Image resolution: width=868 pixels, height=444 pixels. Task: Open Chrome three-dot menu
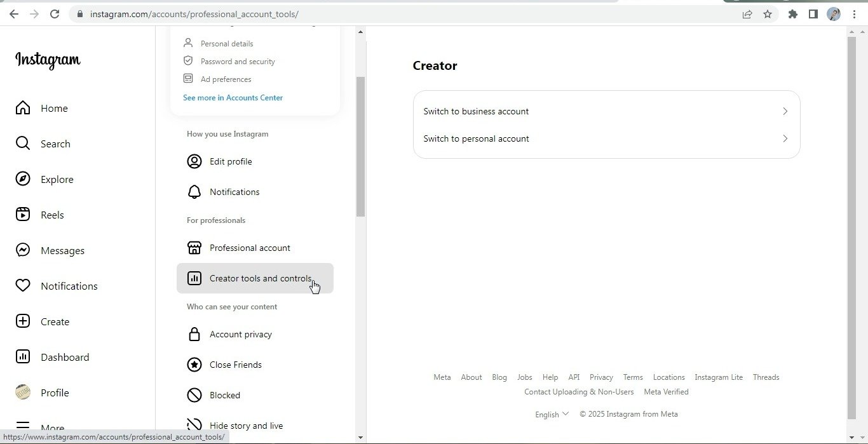[854, 14]
